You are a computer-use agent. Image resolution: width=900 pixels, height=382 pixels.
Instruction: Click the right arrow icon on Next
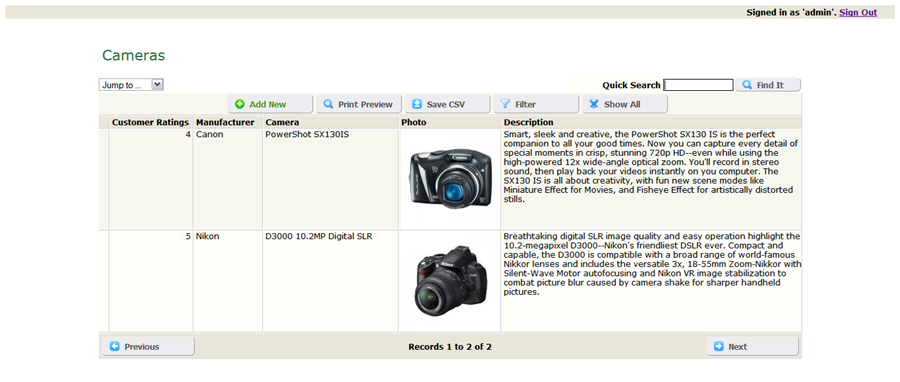click(719, 346)
